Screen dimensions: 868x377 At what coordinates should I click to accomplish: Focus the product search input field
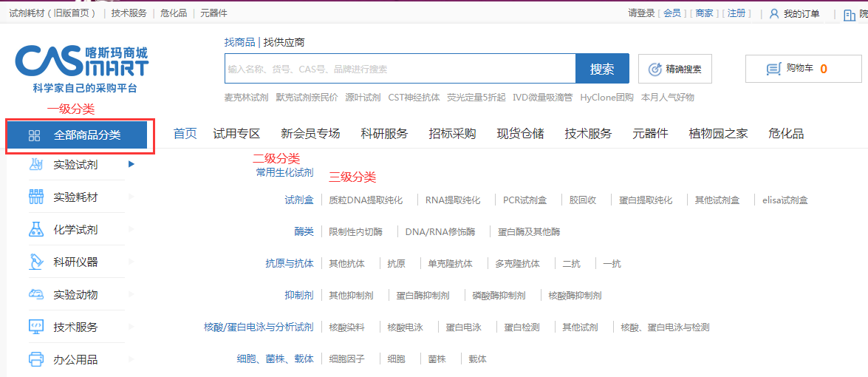(400, 69)
